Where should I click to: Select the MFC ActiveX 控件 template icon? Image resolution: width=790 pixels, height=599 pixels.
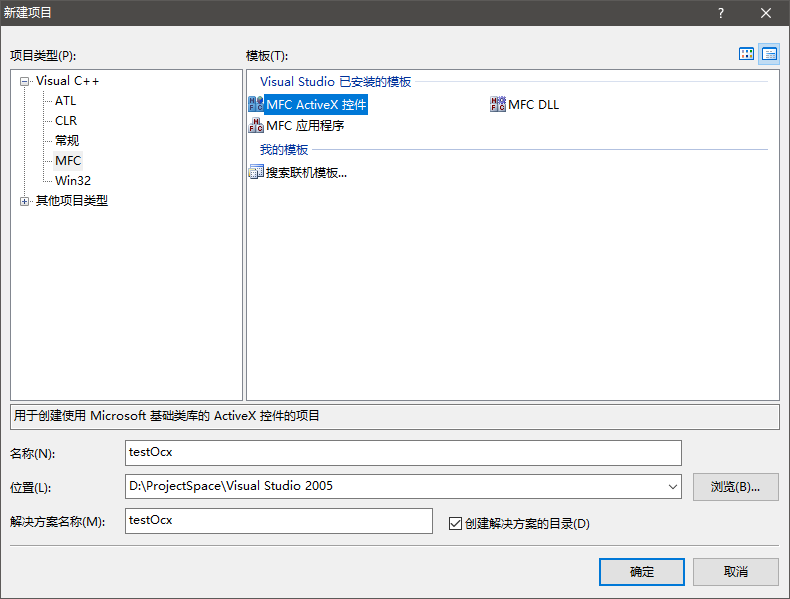(x=255, y=105)
